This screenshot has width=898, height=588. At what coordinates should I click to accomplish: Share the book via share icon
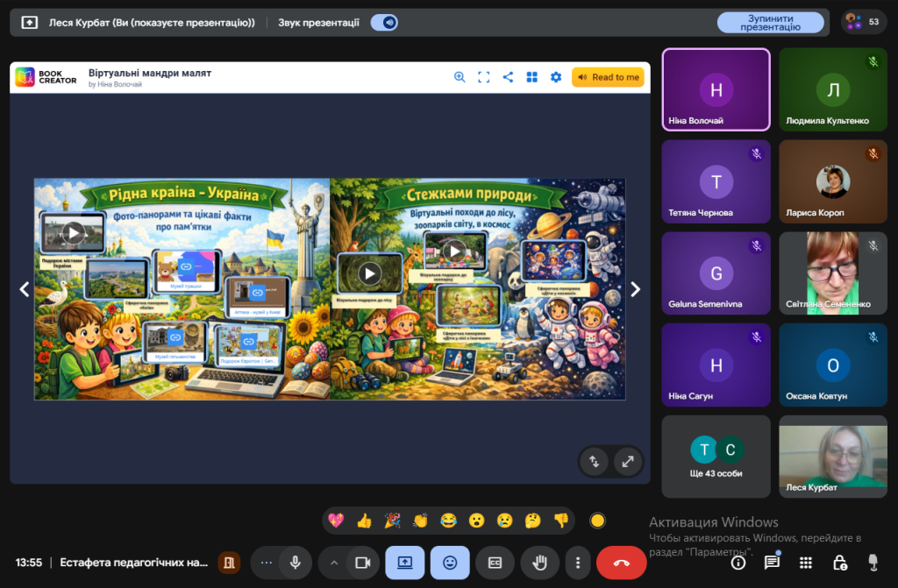click(508, 77)
